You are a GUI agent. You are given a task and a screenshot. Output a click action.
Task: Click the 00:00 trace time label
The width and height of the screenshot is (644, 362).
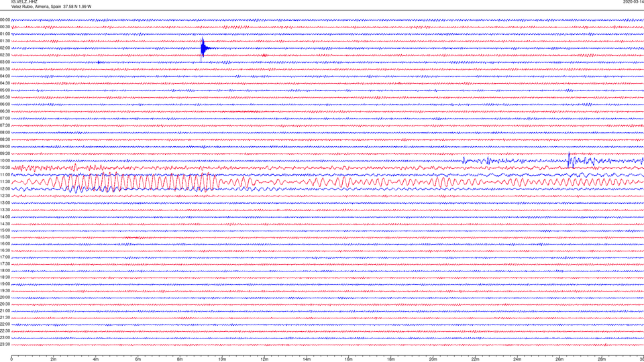(x=5, y=19)
